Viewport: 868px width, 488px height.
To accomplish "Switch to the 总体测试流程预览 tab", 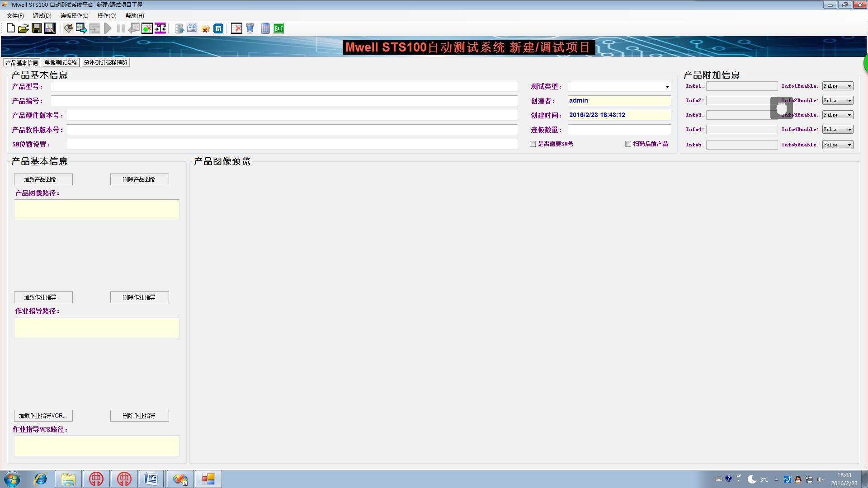I will click(x=105, y=62).
